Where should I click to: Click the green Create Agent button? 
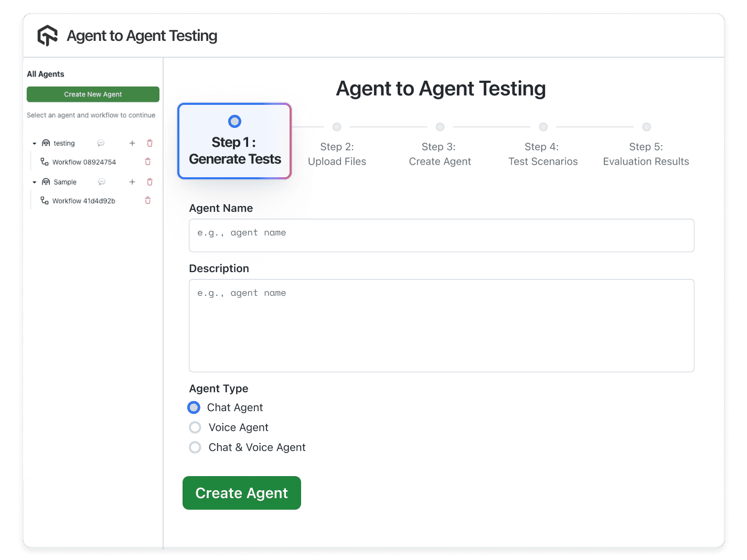tap(242, 493)
